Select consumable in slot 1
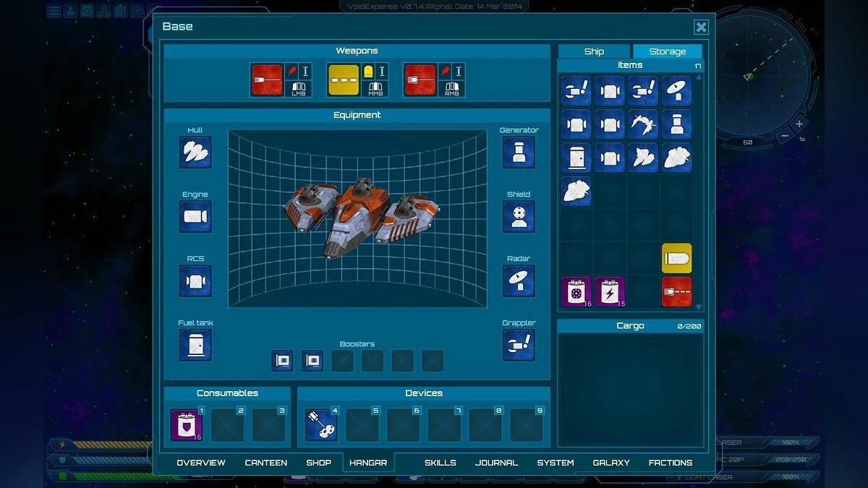Screen dimensions: 868x488 pos(186,425)
